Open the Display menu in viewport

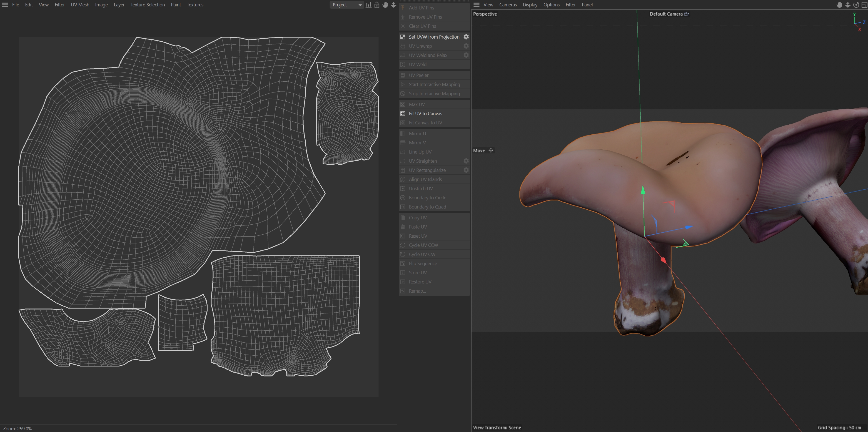pyautogui.click(x=530, y=5)
